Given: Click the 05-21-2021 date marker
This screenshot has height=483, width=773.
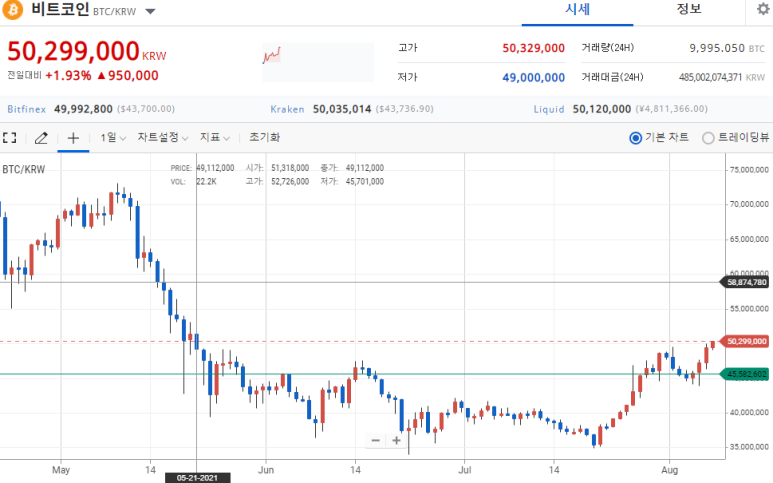Looking at the screenshot, I should [x=197, y=478].
